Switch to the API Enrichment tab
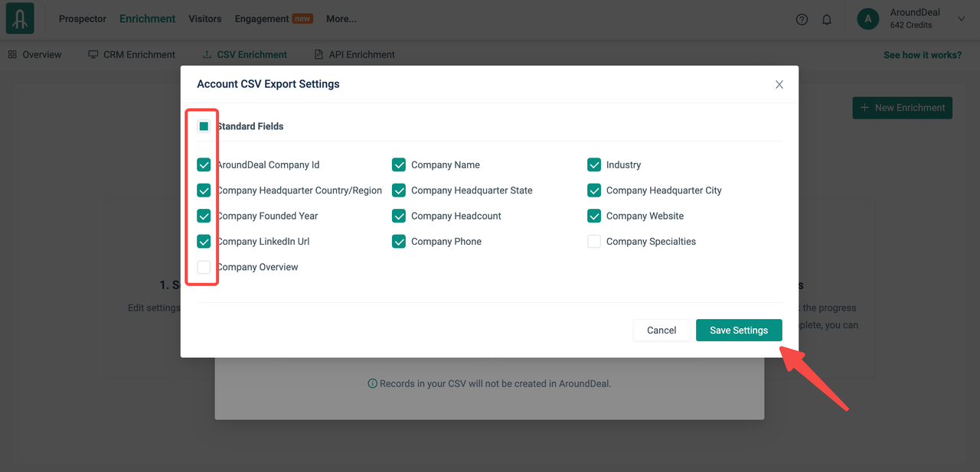980x472 pixels. 354,55
